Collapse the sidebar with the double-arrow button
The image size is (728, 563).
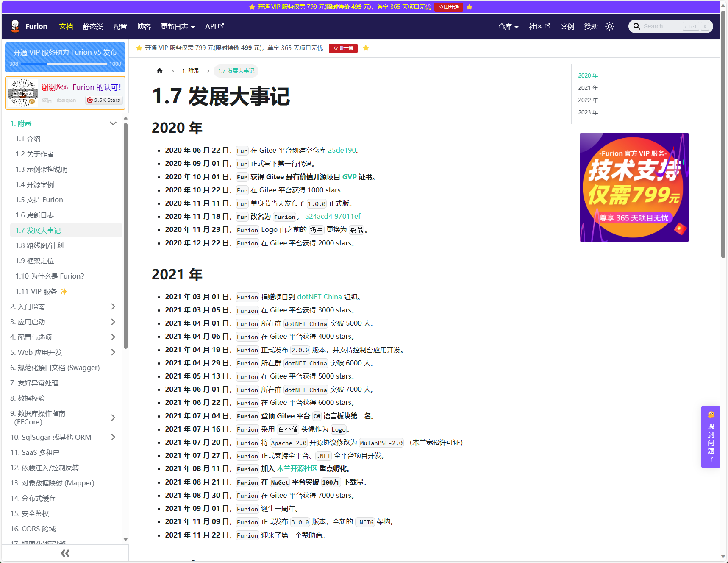coord(65,553)
